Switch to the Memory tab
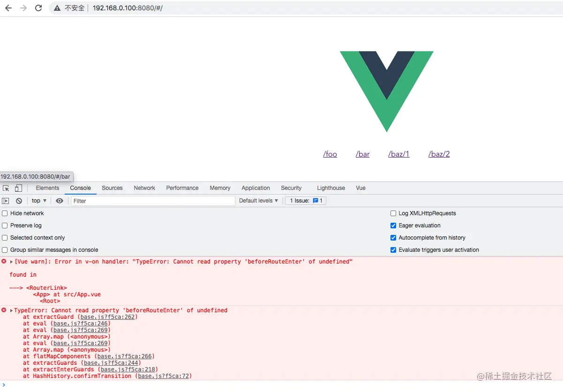 (x=220, y=188)
